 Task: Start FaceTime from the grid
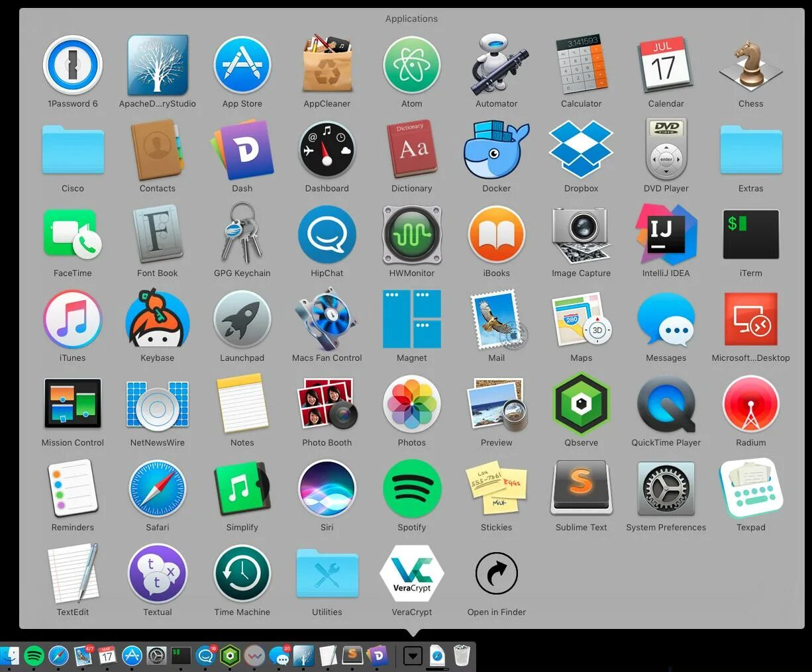(73, 235)
